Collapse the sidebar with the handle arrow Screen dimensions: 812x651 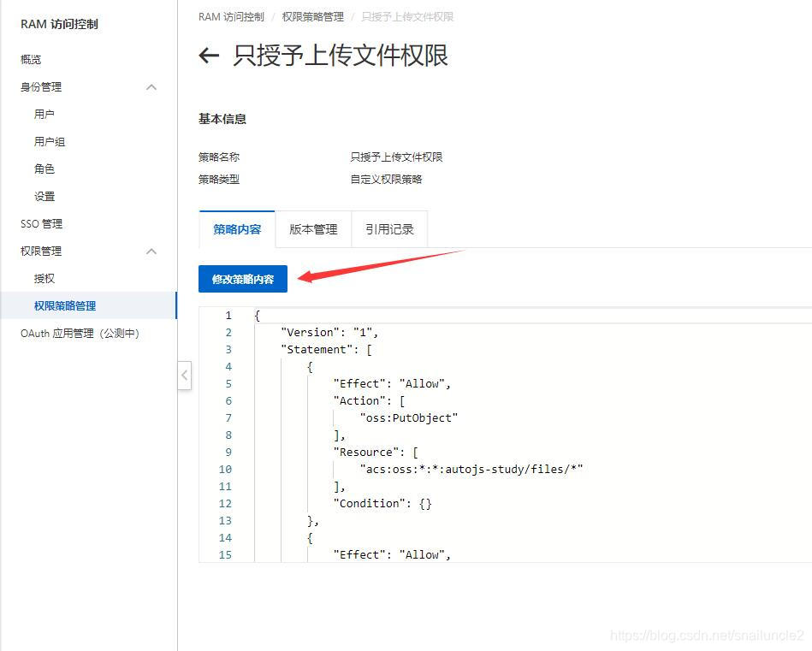pos(184,375)
